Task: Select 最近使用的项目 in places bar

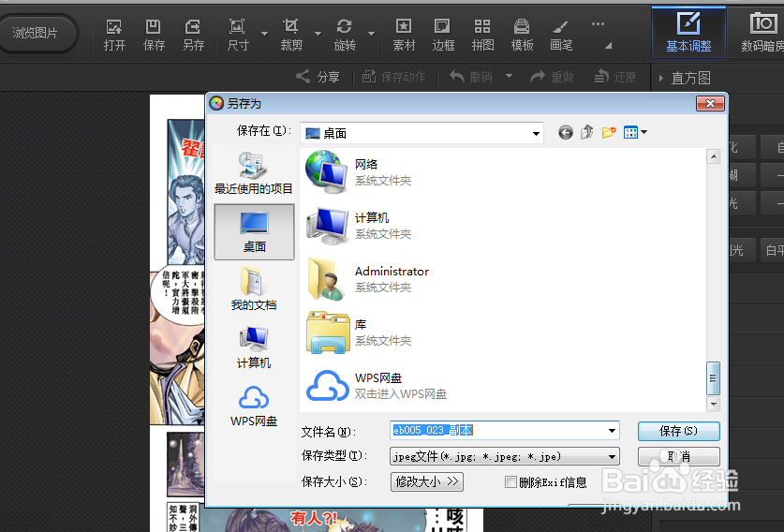Action: click(x=254, y=173)
